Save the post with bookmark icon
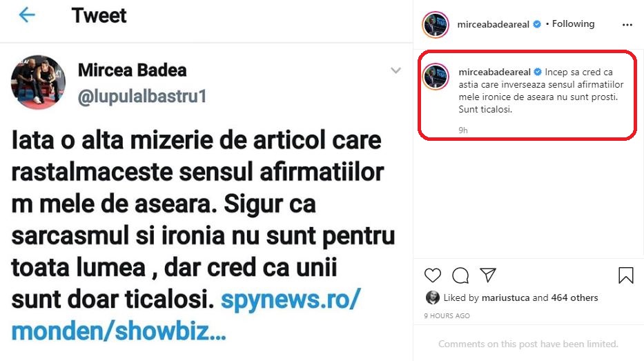 pos(626,275)
